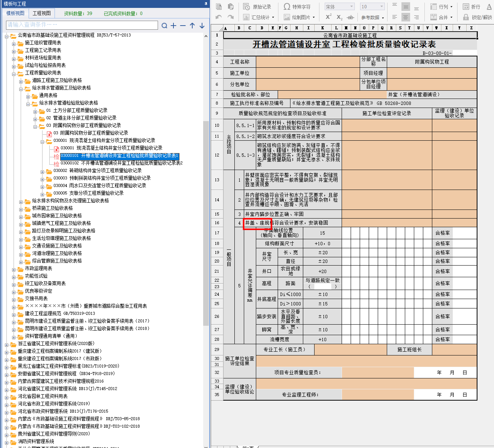Click the 工程名称 input cell
The width and height of the screenshot is (494, 448).
[x=308, y=62]
